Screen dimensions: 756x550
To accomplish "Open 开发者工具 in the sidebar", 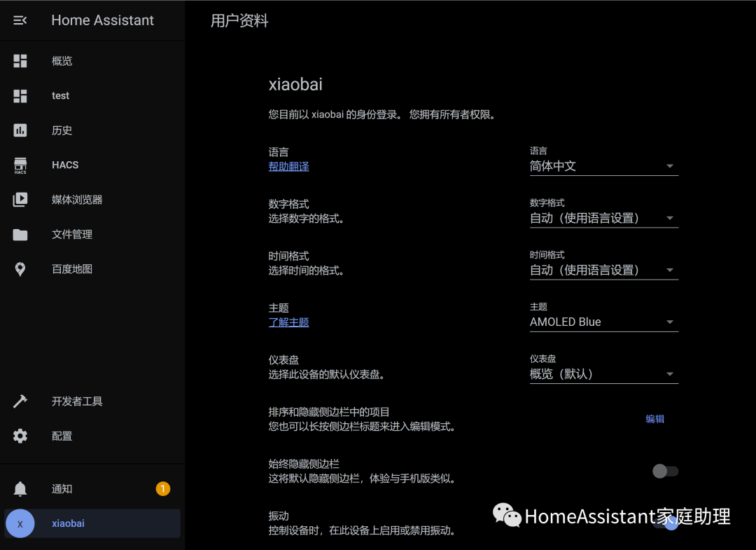I will (x=92, y=401).
